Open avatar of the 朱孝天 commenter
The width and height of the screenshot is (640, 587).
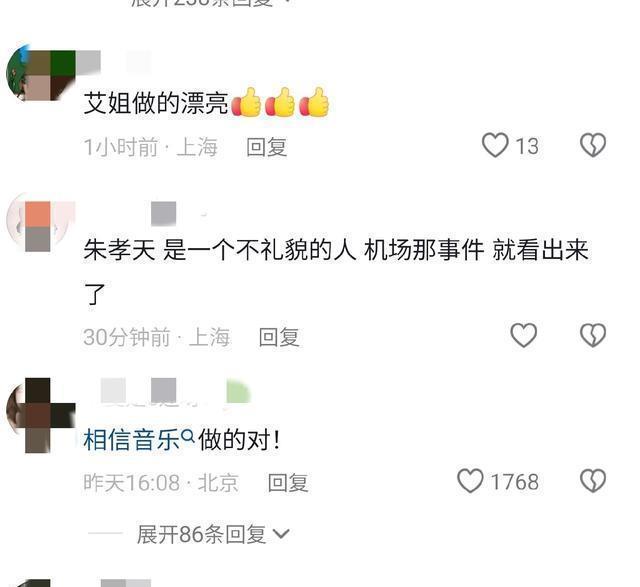41,224
